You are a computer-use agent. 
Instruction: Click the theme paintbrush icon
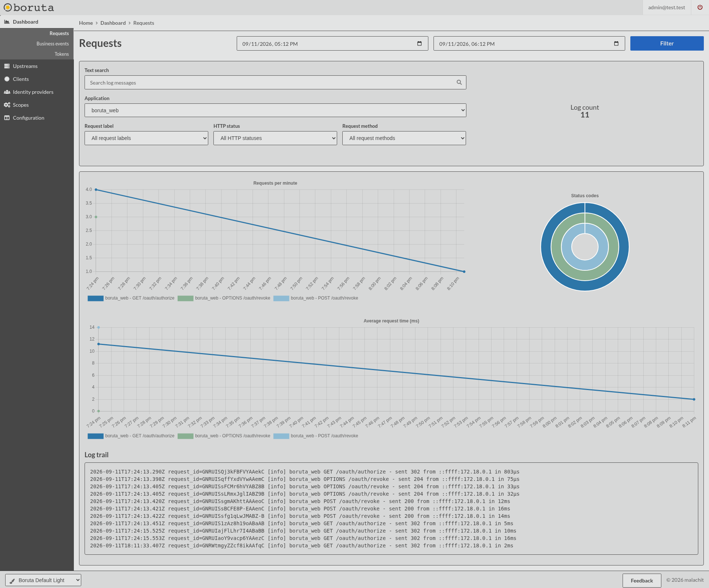(12, 581)
